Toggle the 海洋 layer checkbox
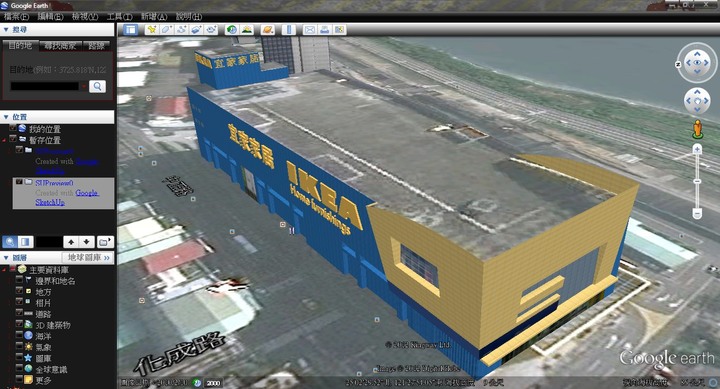 pyautogui.click(x=19, y=335)
